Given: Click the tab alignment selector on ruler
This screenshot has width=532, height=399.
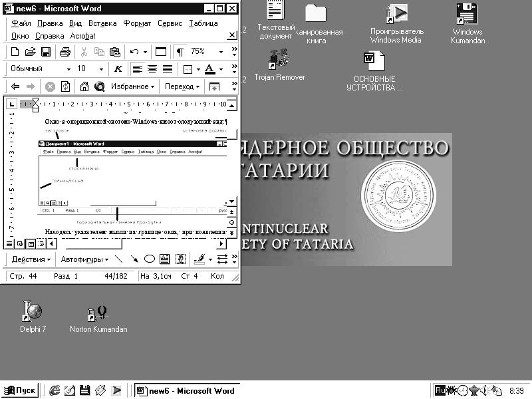Looking at the screenshot, I should pos(11,104).
